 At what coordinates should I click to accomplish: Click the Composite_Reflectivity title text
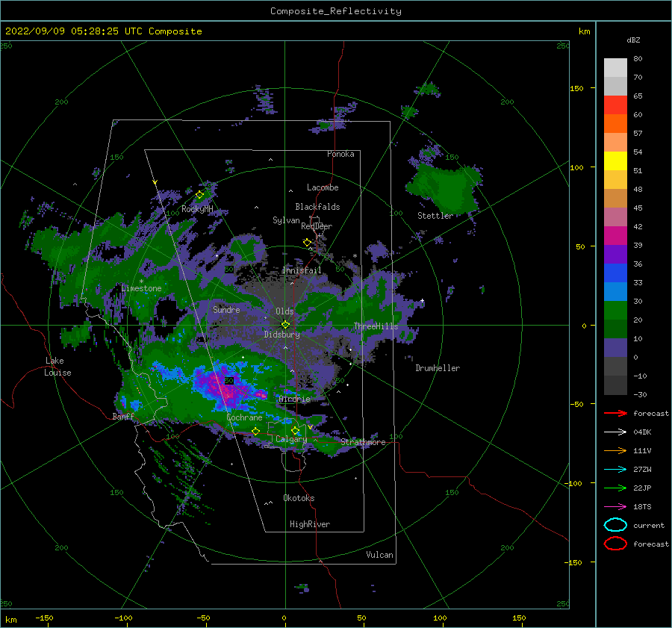point(336,11)
